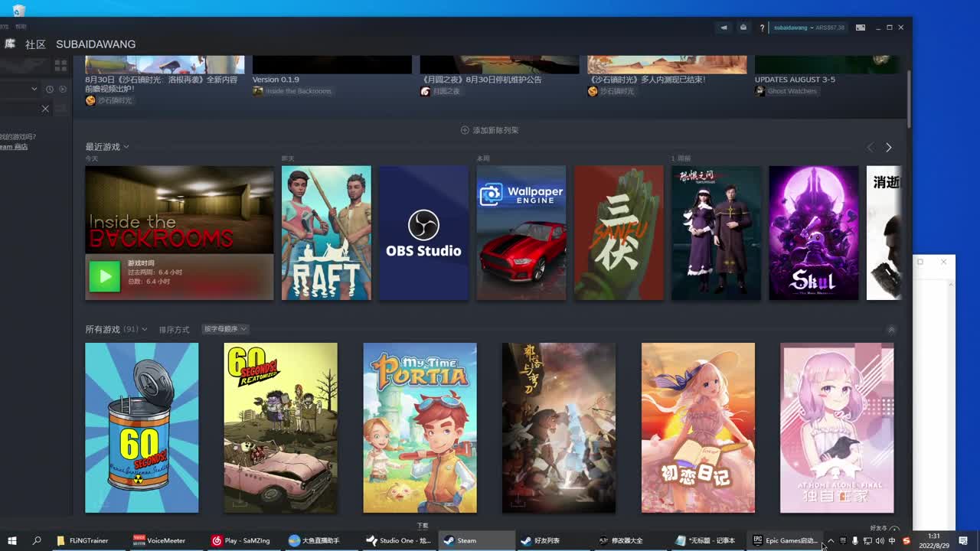Screen dimensions: 980x551
Task: Switch to Epic Games launcher in taskbar
Action: (x=786, y=540)
